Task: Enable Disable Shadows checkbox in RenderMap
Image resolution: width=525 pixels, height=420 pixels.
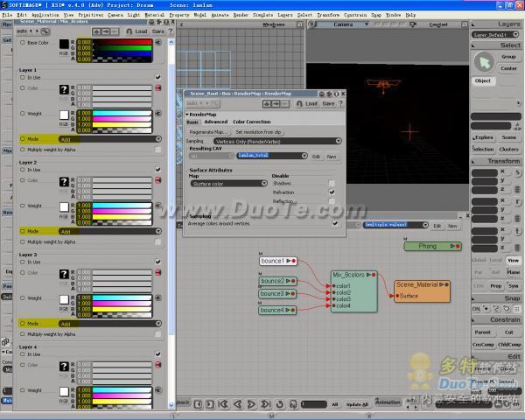Action: pos(332,183)
